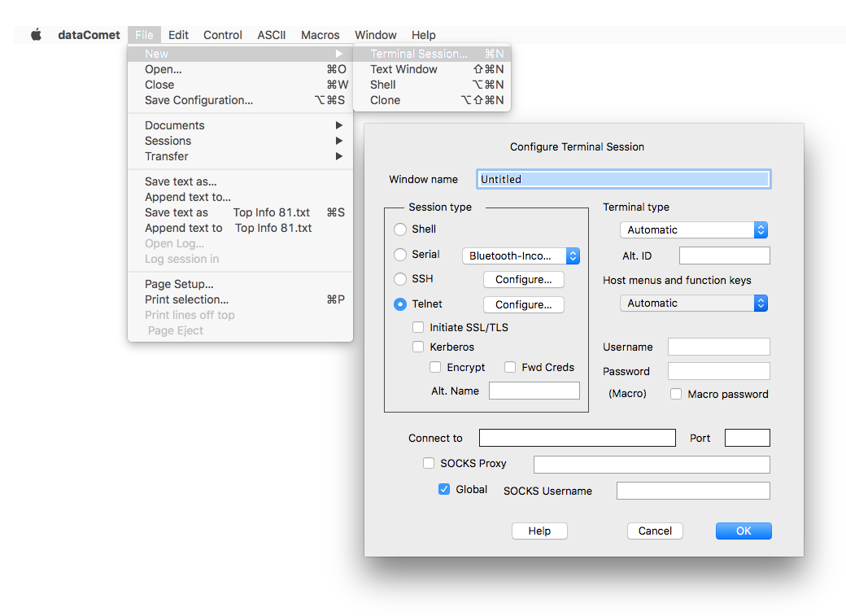Click the Username input field
The image size is (846, 616).
718,347
